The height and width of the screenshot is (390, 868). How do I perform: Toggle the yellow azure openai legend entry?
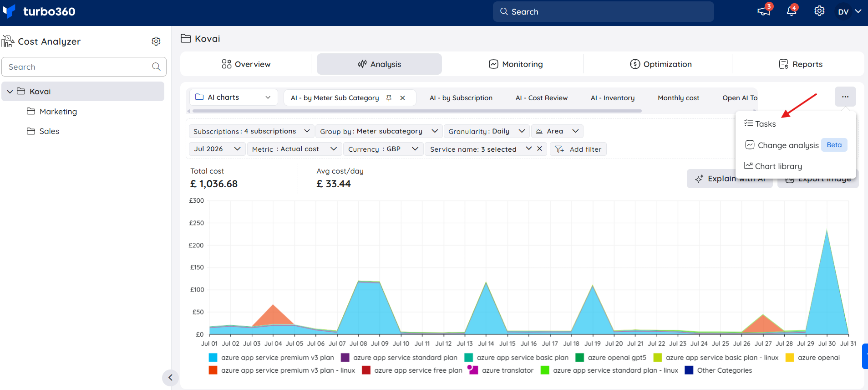[812, 358]
